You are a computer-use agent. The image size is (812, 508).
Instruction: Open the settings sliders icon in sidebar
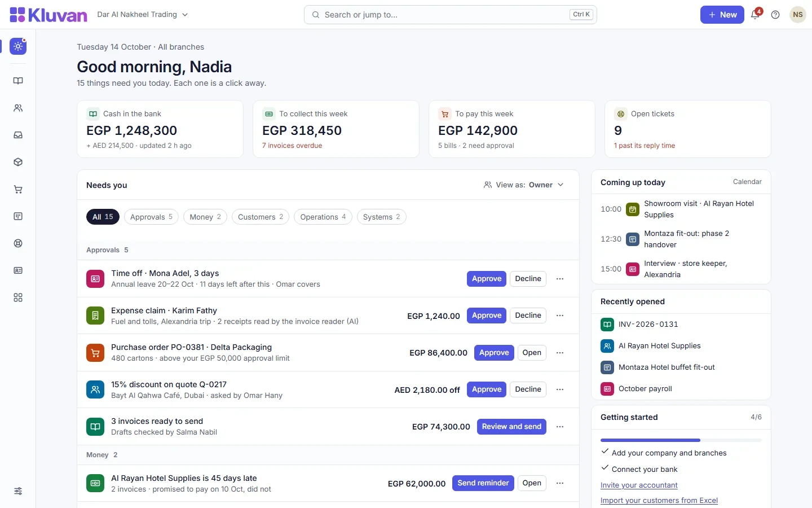tap(18, 491)
